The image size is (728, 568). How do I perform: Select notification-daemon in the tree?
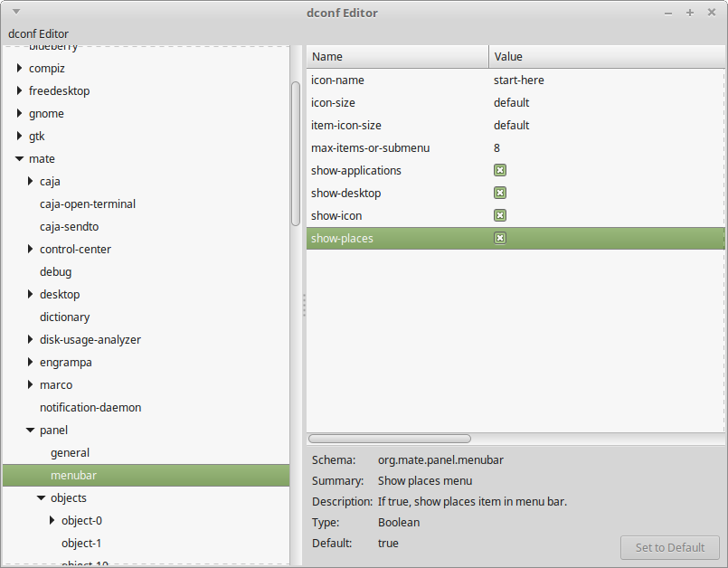pyautogui.click(x=90, y=407)
